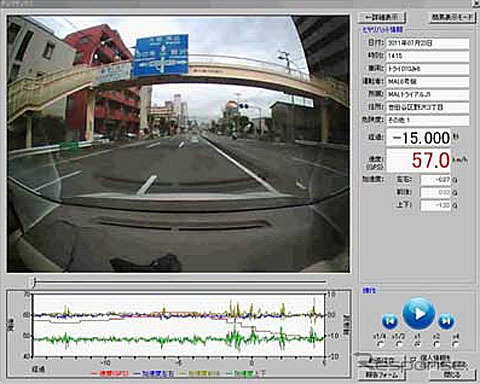Select the x1/4 playback speed radio button

381,344
